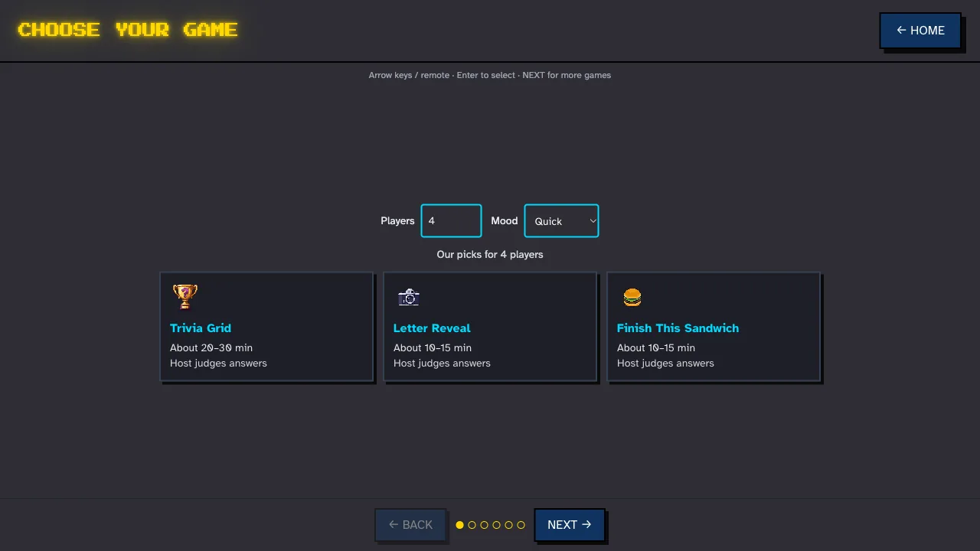
Task: Click the 'About 20–30 min' text
Action: pos(211,347)
